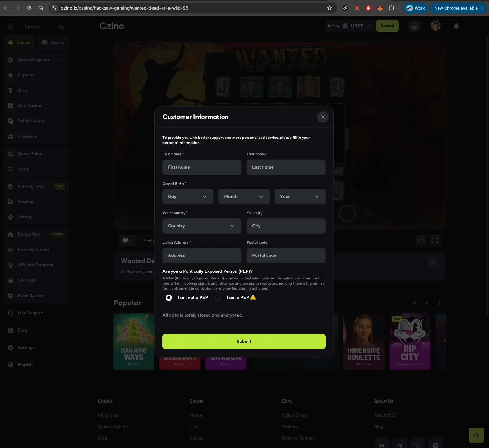Submit the customer information form
This screenshot has height=448, width=489.
[x=244, y=342]
